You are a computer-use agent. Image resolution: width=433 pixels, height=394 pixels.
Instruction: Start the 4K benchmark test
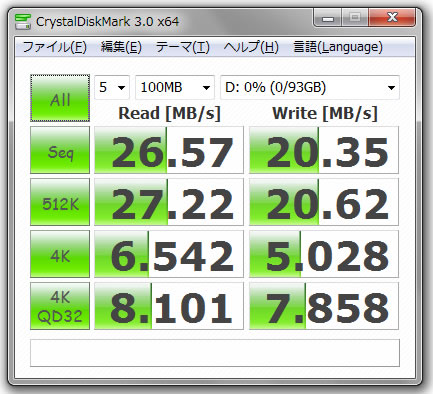tap(60, 254)
